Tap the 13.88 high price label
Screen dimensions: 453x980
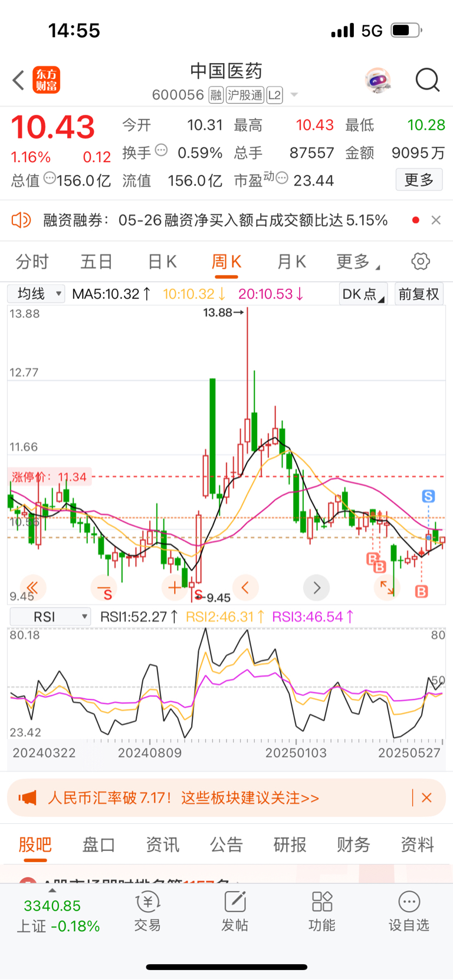[x=224, y=312]
